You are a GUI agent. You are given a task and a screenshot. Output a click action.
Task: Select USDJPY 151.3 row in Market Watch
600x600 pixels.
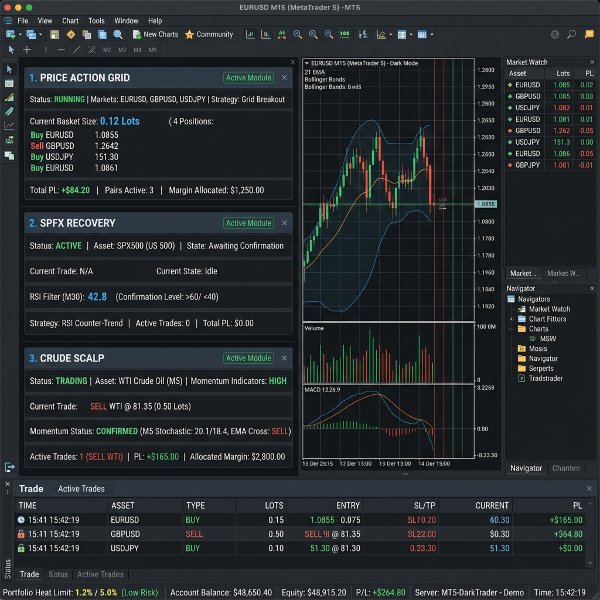click(x=550, y=142)
